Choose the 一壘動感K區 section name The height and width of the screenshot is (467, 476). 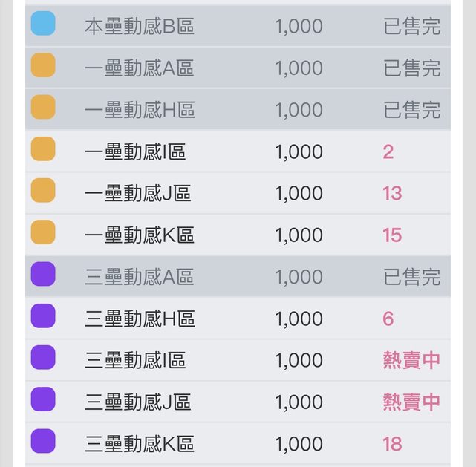coord(139,235)
